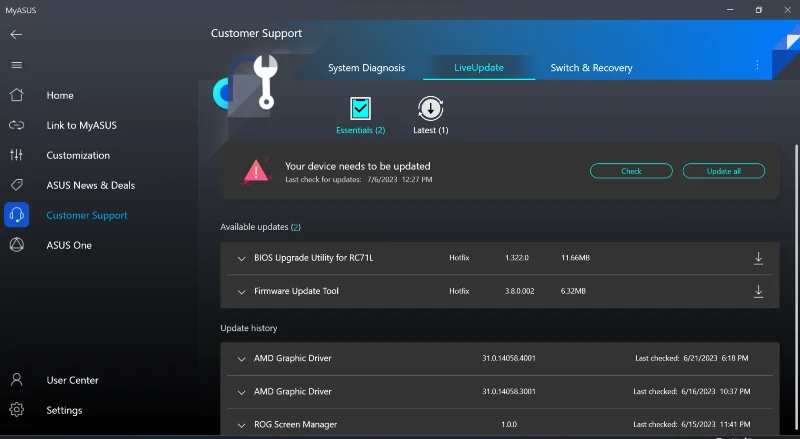Viewport: 800px width, 439px height.
Task: Switch to Switch & Recovery tab
Action: tap(591, 68)
